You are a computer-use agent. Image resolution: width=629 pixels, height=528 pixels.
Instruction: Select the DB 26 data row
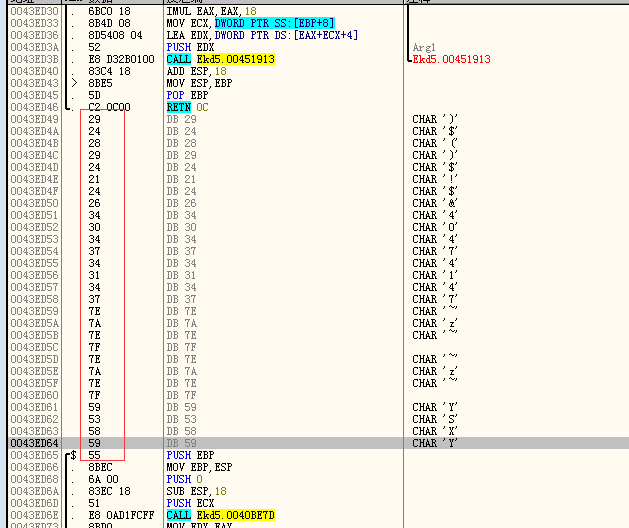click(181, 204)
